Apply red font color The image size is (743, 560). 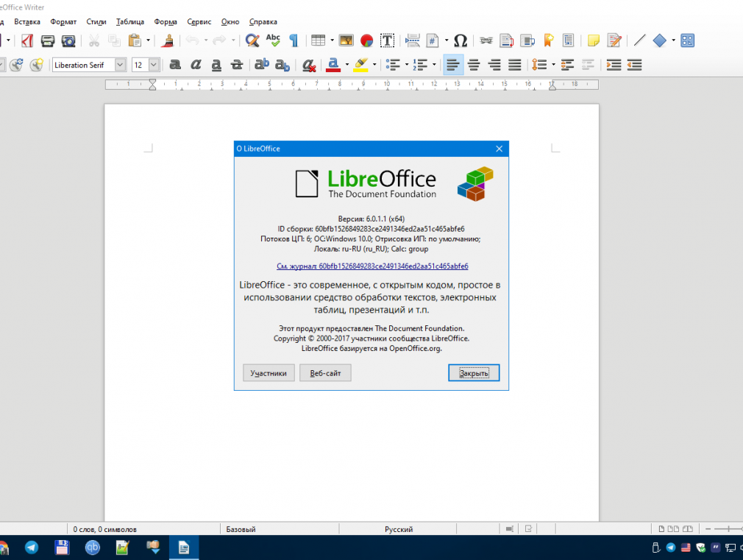[x=333, y=65]
